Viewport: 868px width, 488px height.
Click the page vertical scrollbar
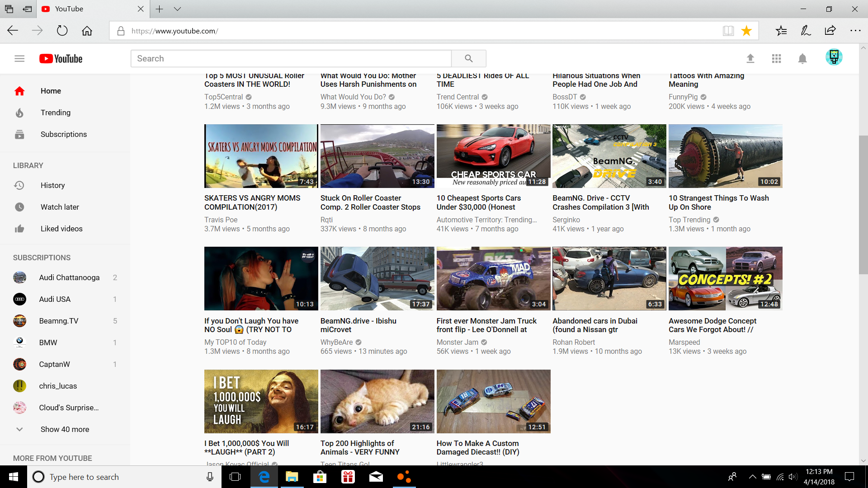(863, 204)
